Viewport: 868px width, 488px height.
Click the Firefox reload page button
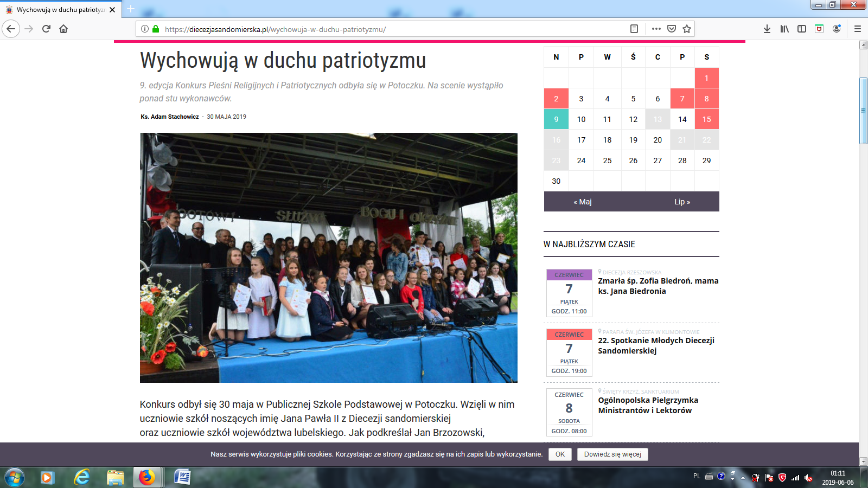[x=46, y=29]
